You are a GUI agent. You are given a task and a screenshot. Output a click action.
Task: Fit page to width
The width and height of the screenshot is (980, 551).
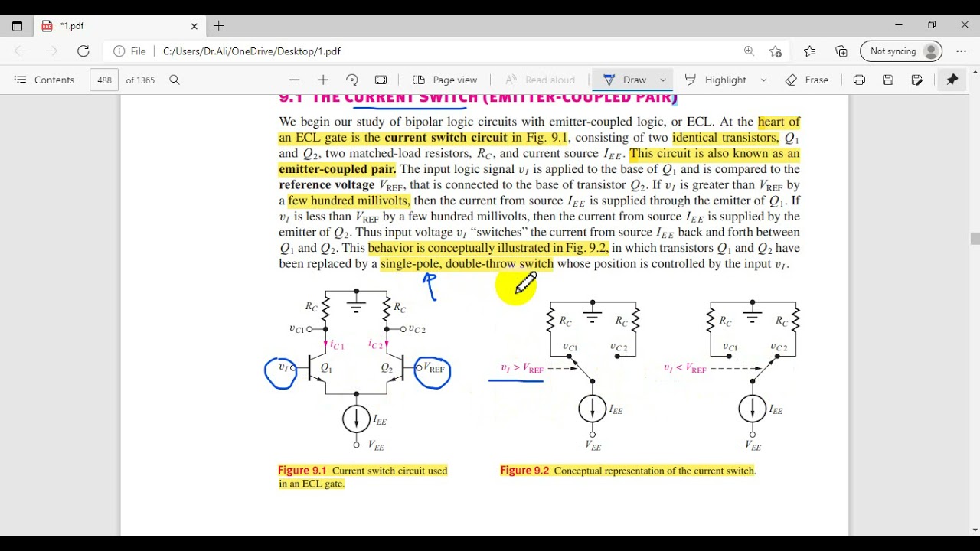coord(381,80)
